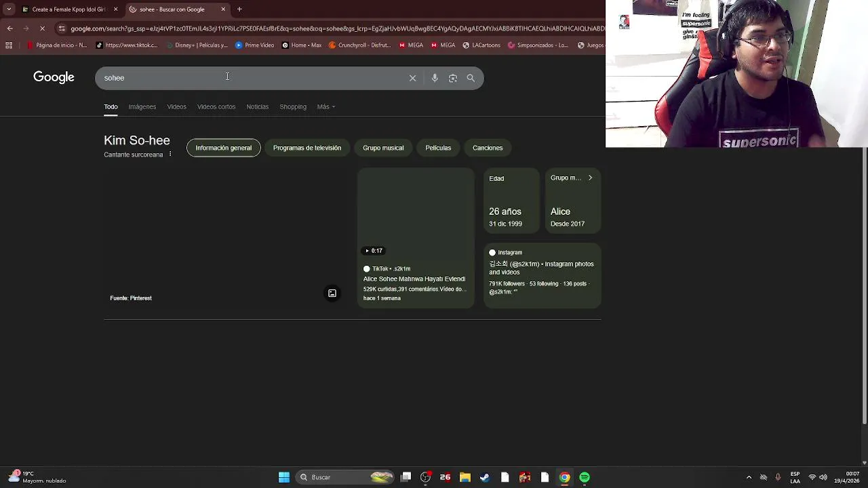The height and width of the screenshot is (488, 868).
Task: Select the Canciones chip
Action: click(x=488, y=148)
